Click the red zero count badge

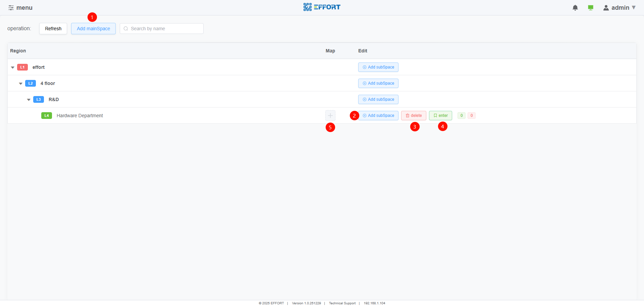471,116
